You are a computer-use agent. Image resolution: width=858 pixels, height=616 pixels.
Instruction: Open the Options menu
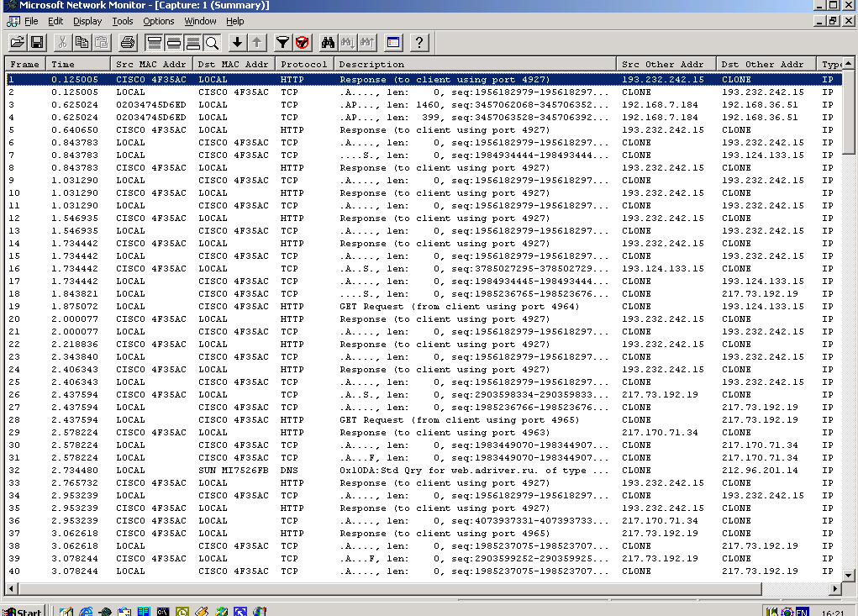coord(159,21)
